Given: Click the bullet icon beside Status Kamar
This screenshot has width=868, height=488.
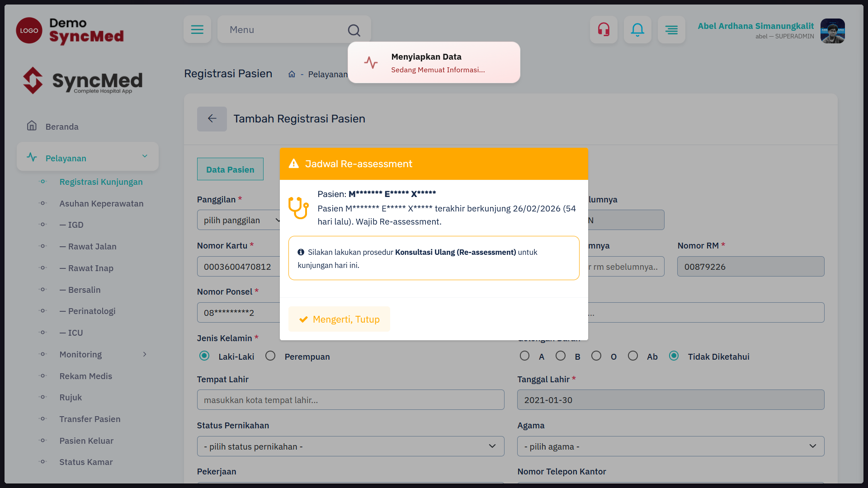Looking at the screenshot, I should [42, 462].
